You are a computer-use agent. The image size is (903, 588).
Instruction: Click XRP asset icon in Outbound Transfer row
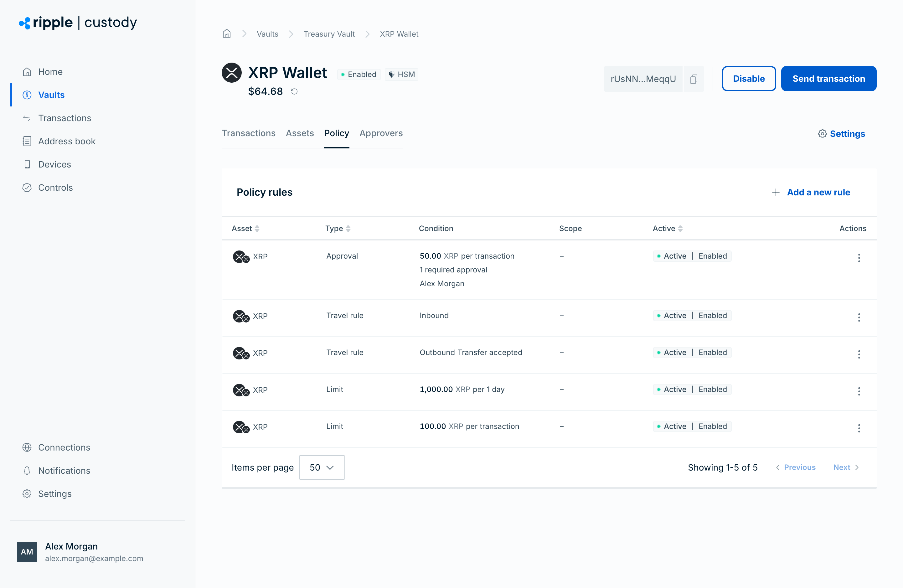click(241, 353)
